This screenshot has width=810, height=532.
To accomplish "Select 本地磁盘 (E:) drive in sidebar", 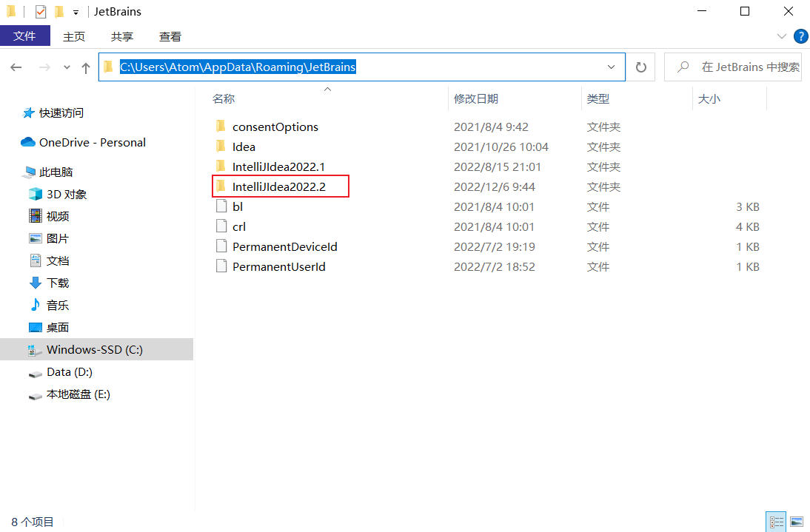I will coord(78,394).
